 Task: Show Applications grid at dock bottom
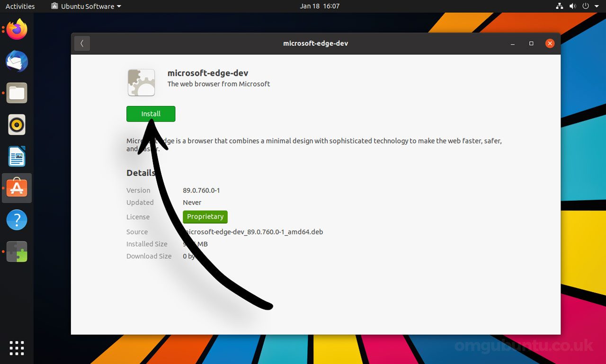[x=17, y=348]
